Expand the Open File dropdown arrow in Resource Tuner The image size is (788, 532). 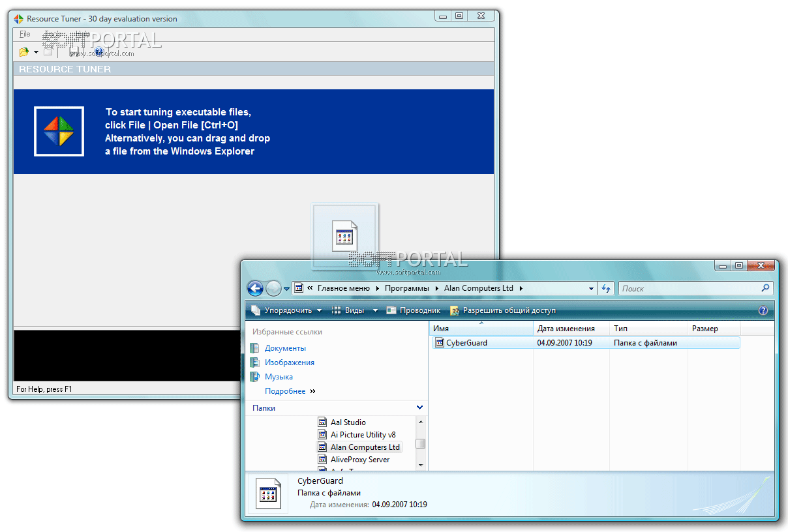(36, 52)
